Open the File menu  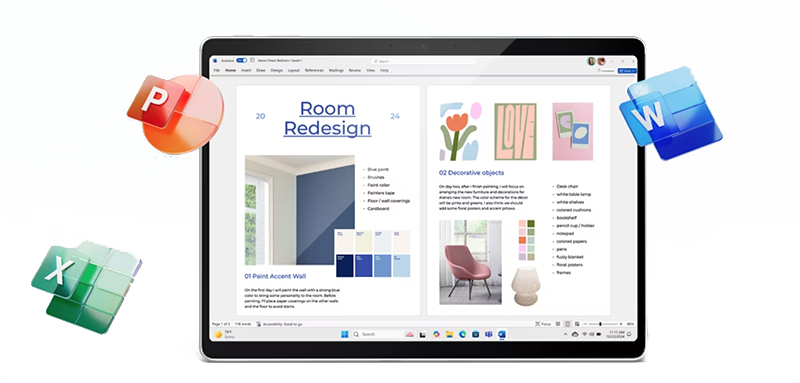pyautogui.click(x=217, y=70)
